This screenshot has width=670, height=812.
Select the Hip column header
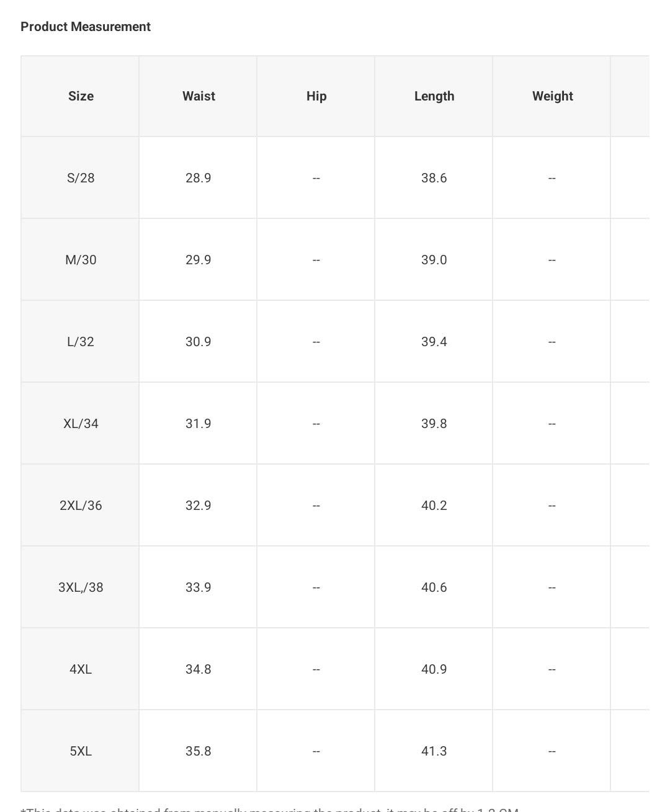pos(316,96)
